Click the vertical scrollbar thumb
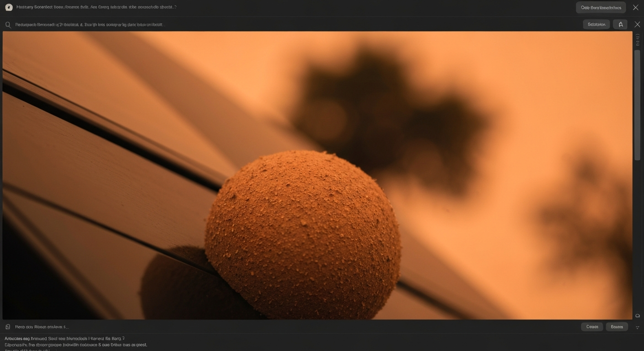The width and height of the screenshot is (644, 351). 637,105
